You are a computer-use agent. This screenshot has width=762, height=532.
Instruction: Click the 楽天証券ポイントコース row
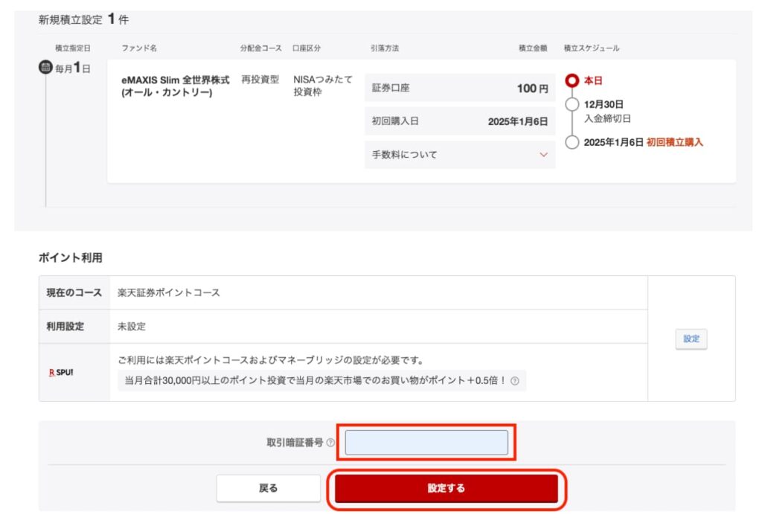343,293
